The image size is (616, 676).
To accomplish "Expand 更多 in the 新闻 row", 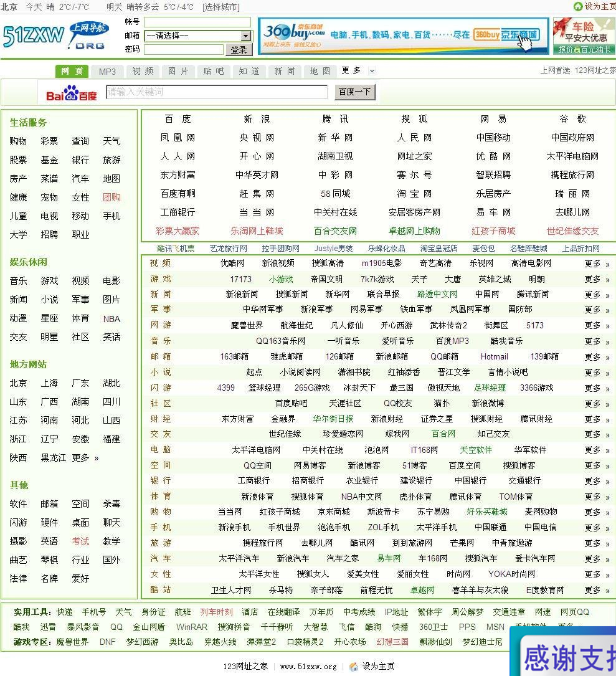I will coord(597,295).
